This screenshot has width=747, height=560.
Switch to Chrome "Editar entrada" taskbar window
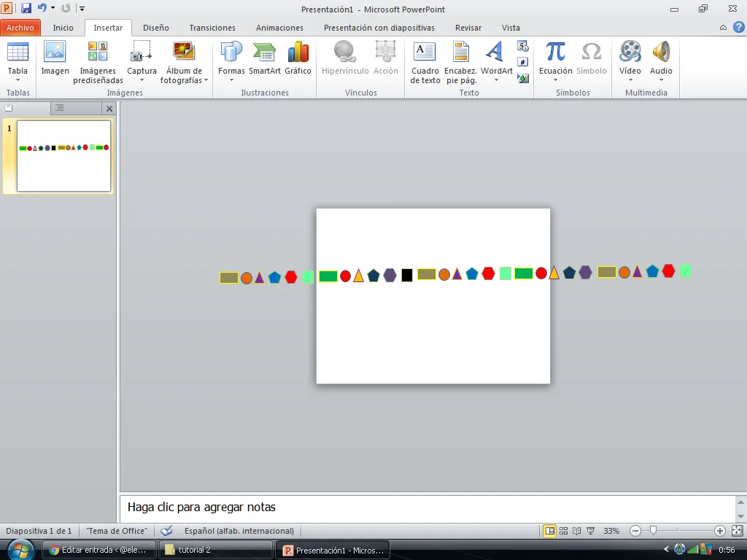tap(98, 550)
